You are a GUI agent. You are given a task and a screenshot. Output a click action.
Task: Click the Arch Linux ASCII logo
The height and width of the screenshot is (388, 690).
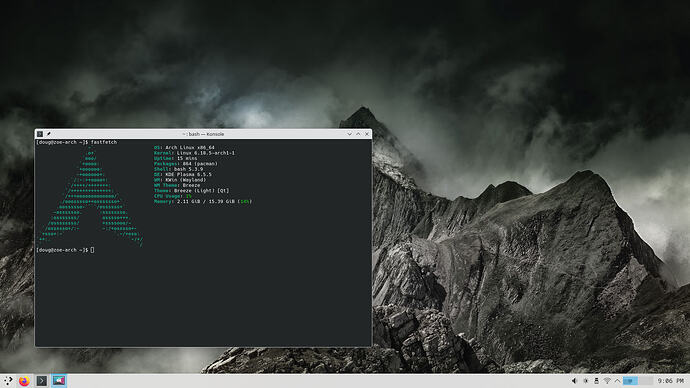tap(91, 196)
